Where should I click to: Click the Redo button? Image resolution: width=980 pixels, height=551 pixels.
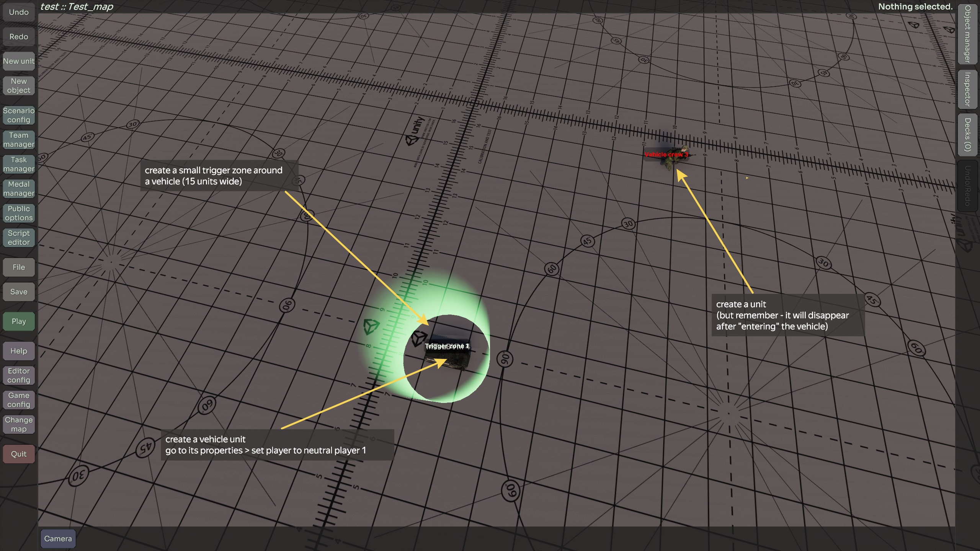(19, 37)
